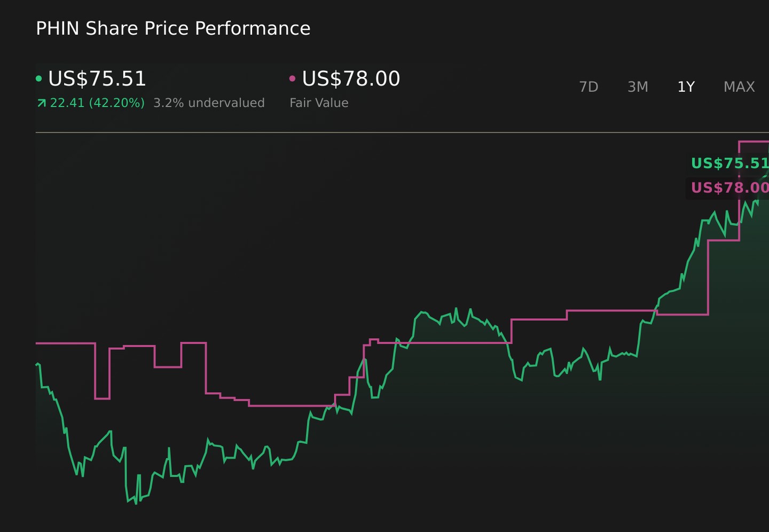Click pink line's long flat mid-chart segment
The image size is (769, 532).
(444, 342)
